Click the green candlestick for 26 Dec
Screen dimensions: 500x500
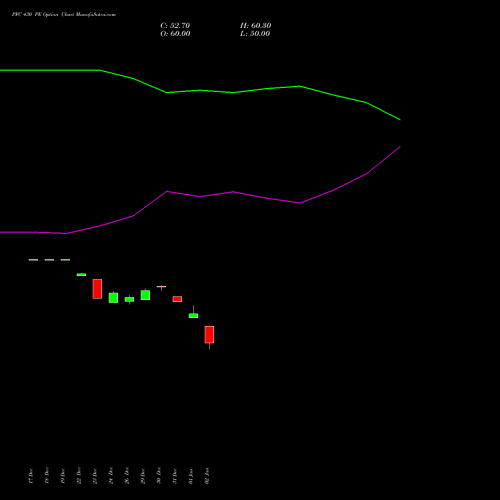point(129,299)
